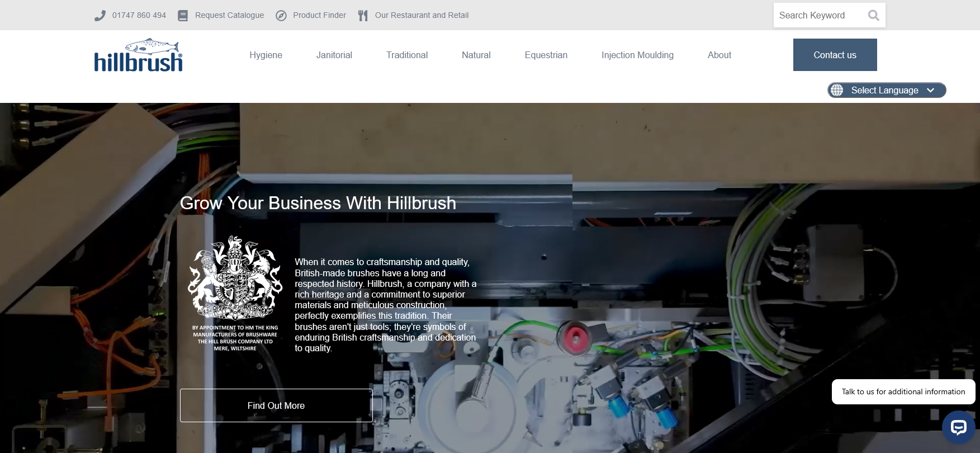This screenshot has width=980, height=453.
Task: Open the Traditional menu
Action: click(x=407, y=55)
